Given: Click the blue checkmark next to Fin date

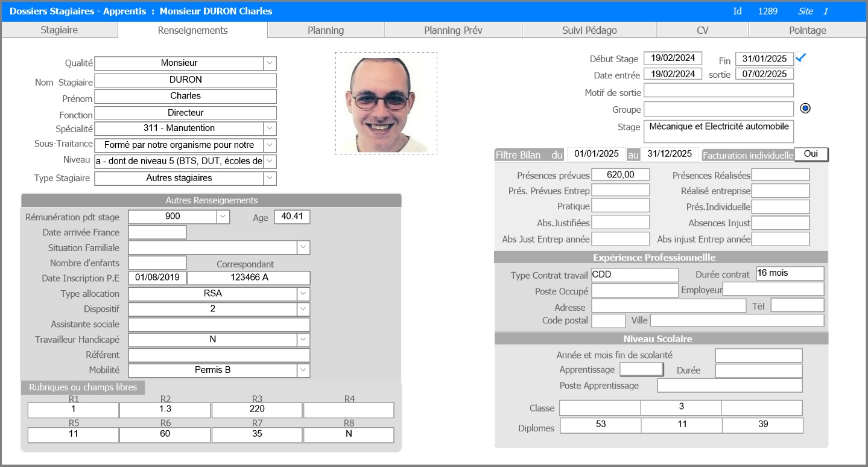Looking at the screenshot, I should coord(800,58).
